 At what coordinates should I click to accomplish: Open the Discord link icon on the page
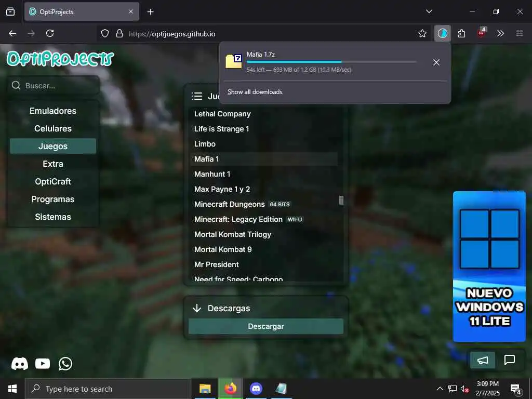20,364
